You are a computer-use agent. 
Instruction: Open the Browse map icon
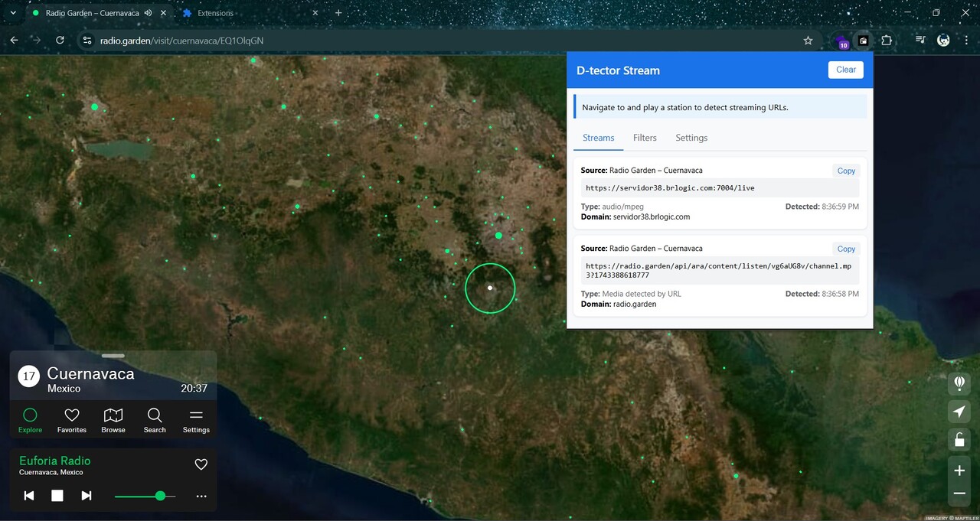click(x=113, y=419)
